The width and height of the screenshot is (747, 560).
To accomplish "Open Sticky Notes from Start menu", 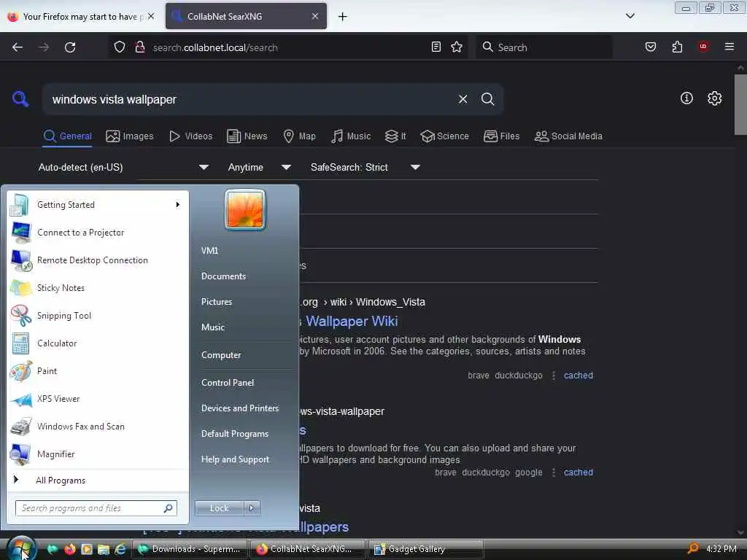I will point(98,288).
